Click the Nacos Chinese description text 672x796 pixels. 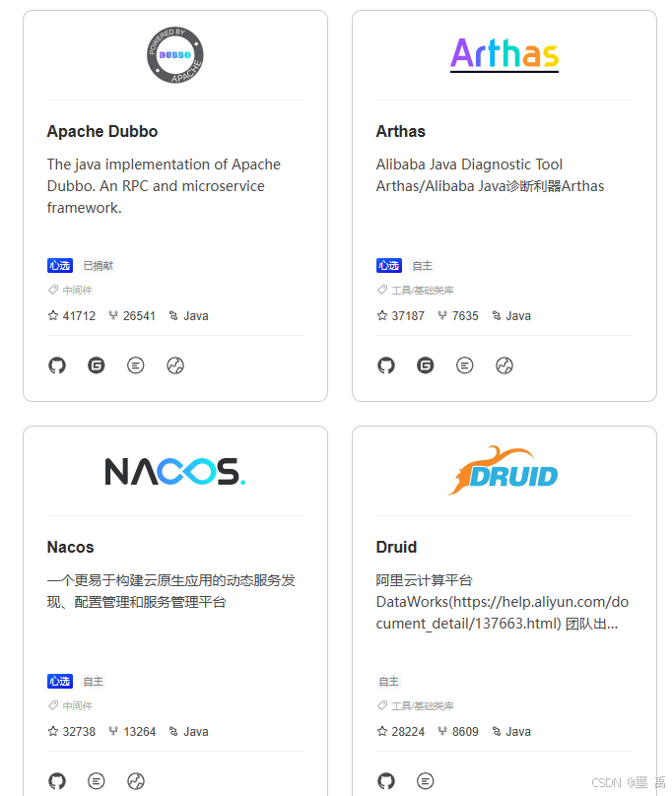(x=171, y=591)
